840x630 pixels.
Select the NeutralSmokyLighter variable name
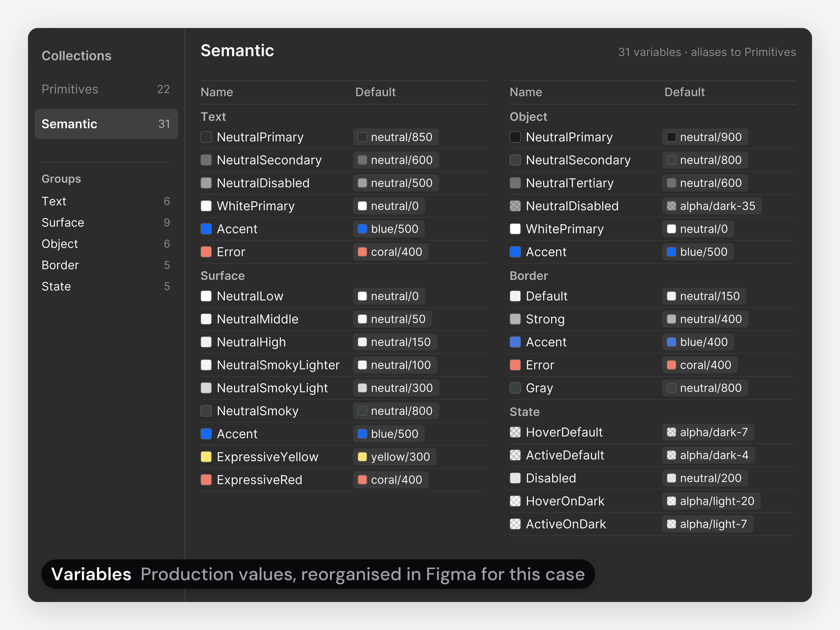(278, 365)
